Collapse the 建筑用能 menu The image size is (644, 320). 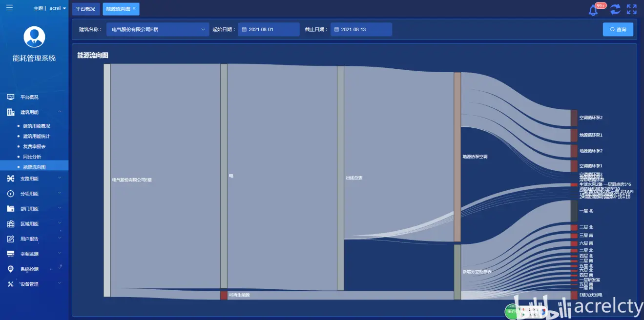[x=34, y=112]
